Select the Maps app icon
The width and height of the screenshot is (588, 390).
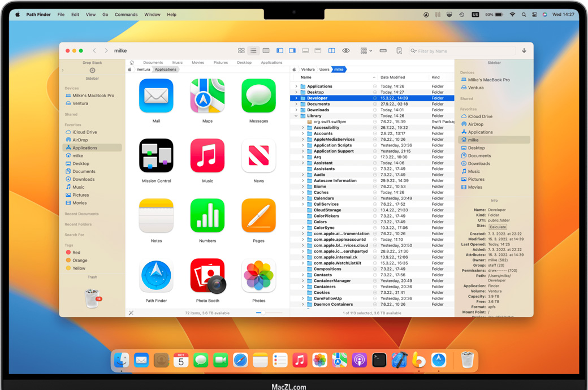coord(207,96)
